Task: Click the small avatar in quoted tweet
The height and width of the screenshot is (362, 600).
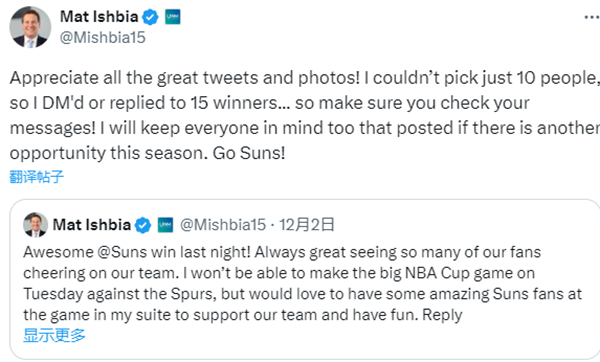Action: pyautogui.click(x=35, y=225)
